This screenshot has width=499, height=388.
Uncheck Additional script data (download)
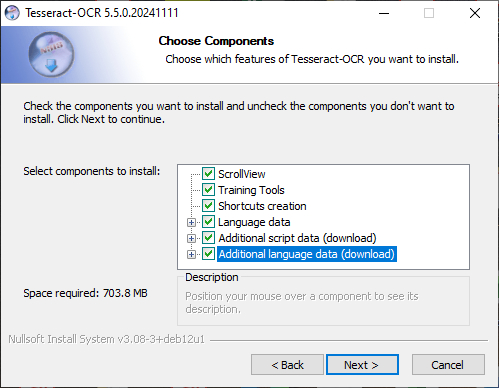click(x=208, y=238)
